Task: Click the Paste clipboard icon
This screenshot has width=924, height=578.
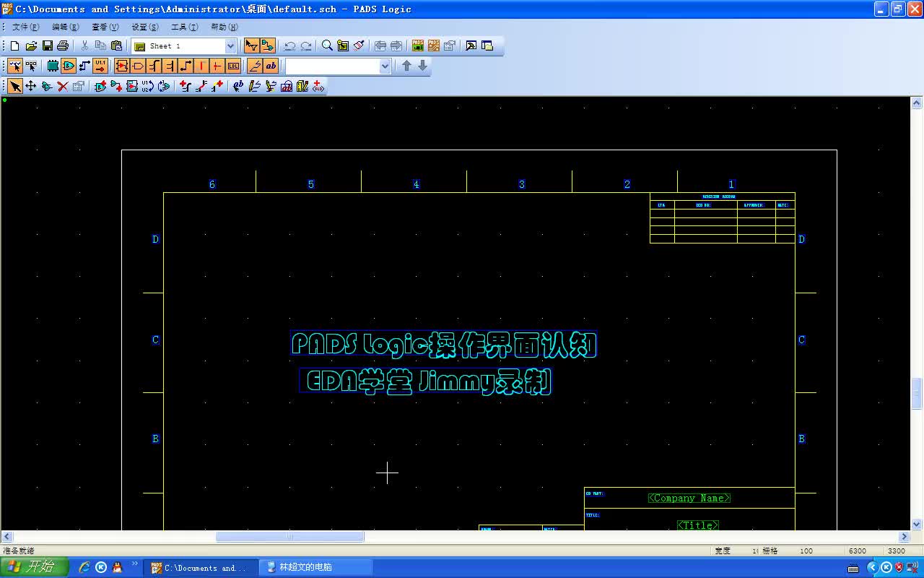Action: click(x=116, y=46)
